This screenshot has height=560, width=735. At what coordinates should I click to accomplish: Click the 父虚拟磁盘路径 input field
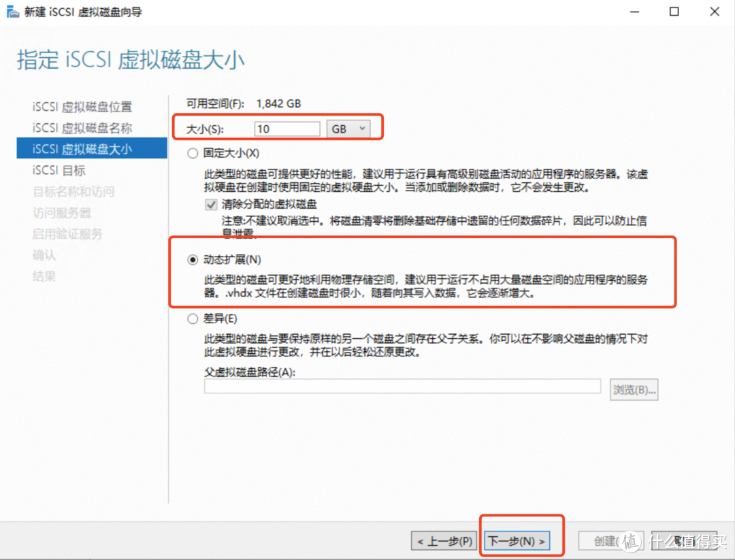point(402,386)
